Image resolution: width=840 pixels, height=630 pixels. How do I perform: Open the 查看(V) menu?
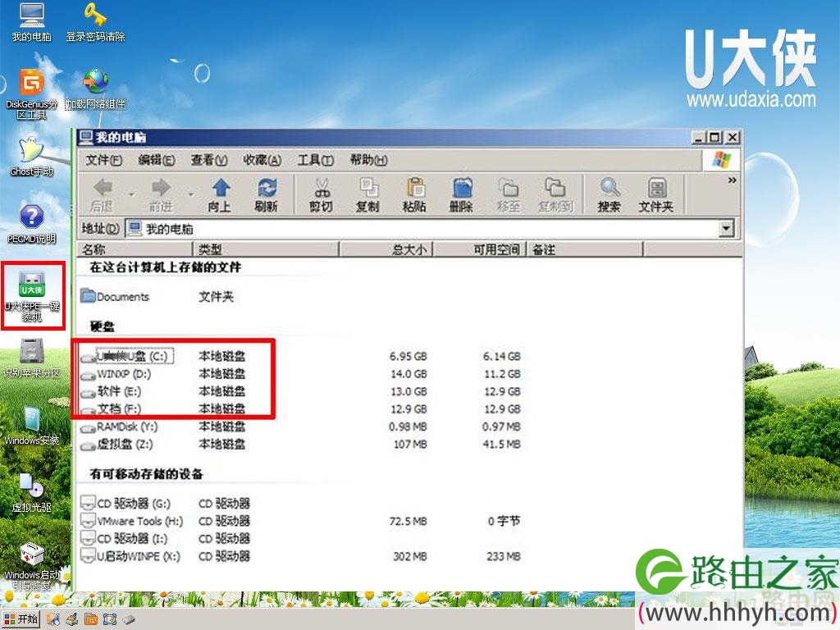209,160
